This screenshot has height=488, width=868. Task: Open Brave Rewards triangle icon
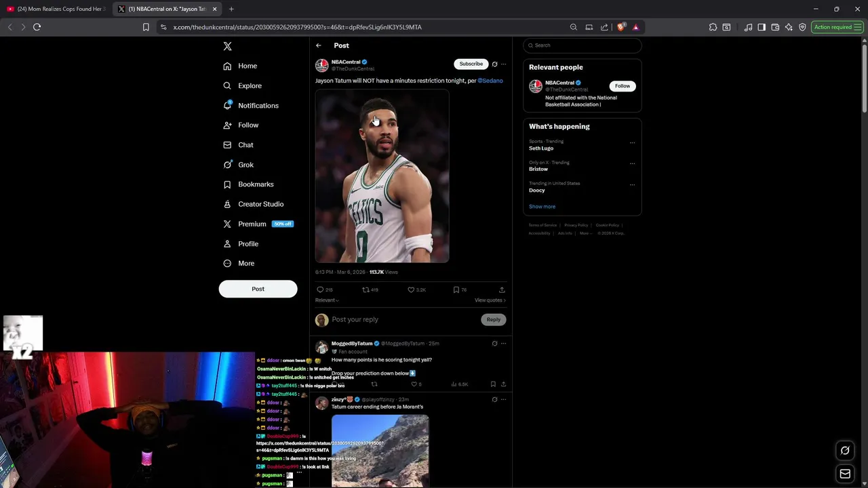pos(635,27)
